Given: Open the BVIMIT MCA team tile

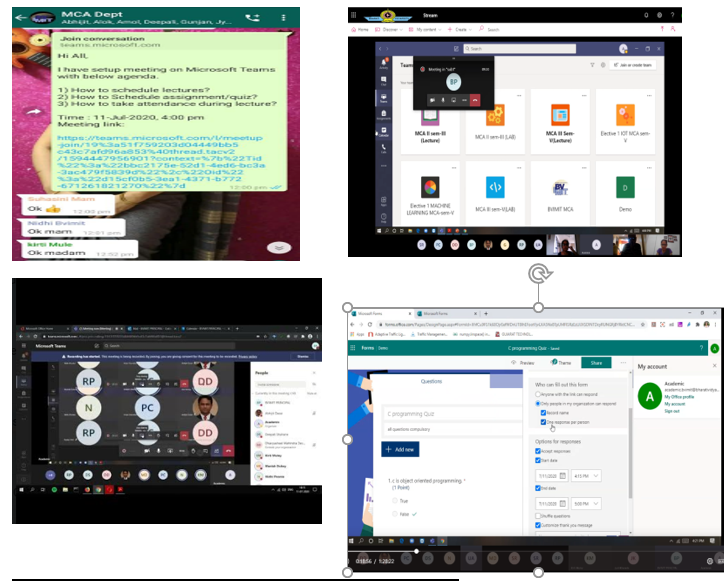Looking at the screenshot, I should pyautogui.click(x=559, y=191).
